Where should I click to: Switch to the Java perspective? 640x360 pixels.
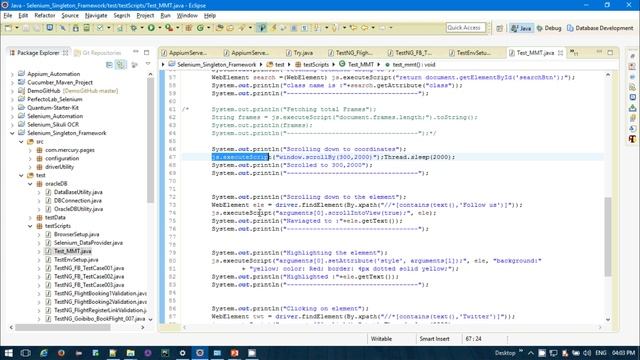(x=521, y=28)
